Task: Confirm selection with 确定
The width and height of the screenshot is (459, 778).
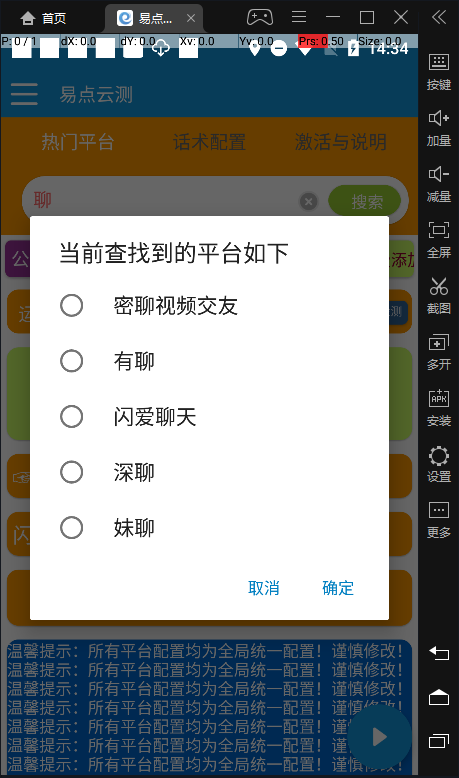Action: point(338,588)
